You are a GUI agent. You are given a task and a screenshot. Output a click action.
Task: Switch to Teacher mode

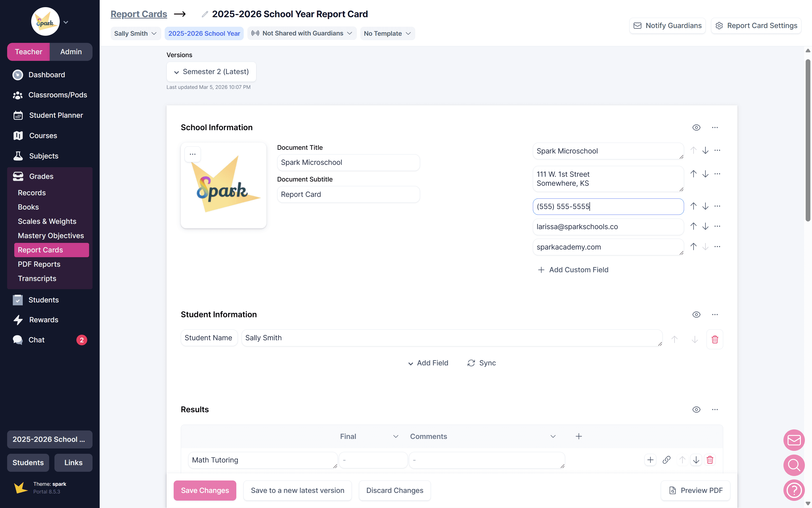(x=29, y=52)
